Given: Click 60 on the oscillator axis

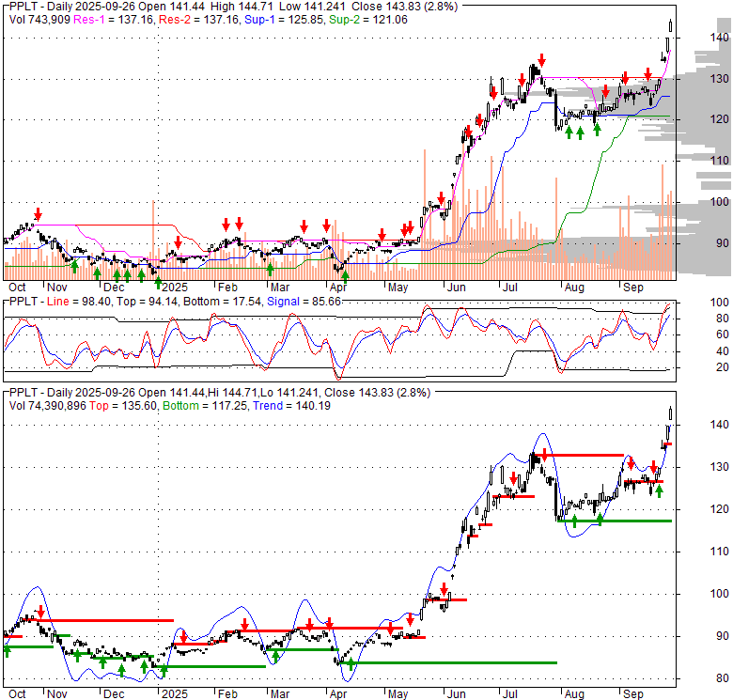Looking at the screenshot, I should 723,334.
